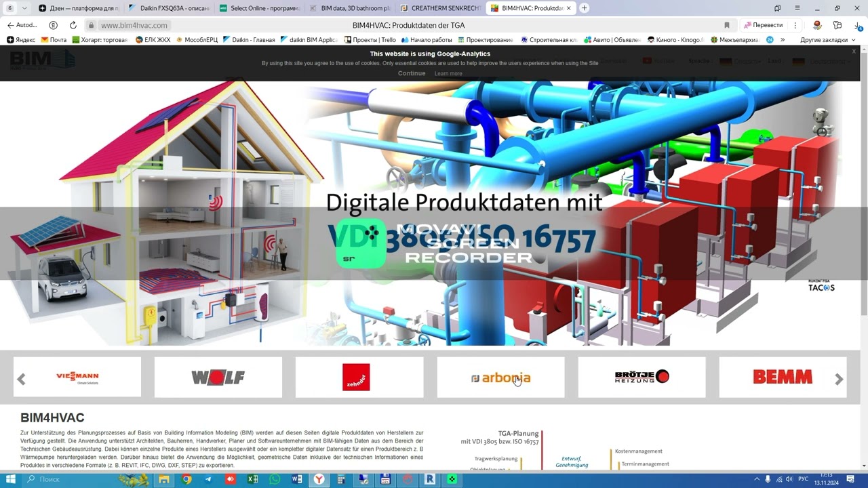Switch to the CREATHERM SENKRECHT tab
This screenshot has width=868, height=488.
(441, 8)
